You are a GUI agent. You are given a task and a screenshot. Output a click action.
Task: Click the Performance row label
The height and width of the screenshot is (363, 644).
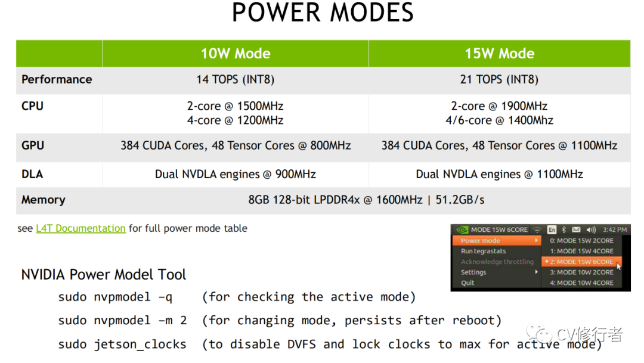pyautogui.click(x=57, y=79)
